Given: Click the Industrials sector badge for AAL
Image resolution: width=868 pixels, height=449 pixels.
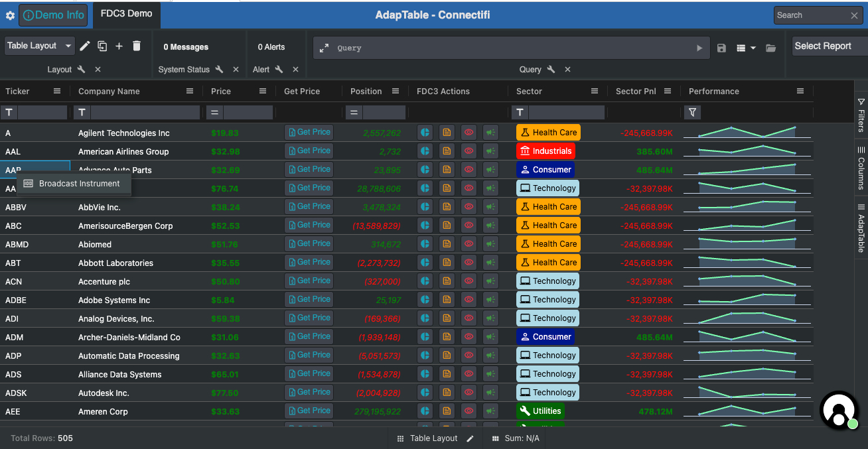Looking at the screenshot, I should (545, 151).
